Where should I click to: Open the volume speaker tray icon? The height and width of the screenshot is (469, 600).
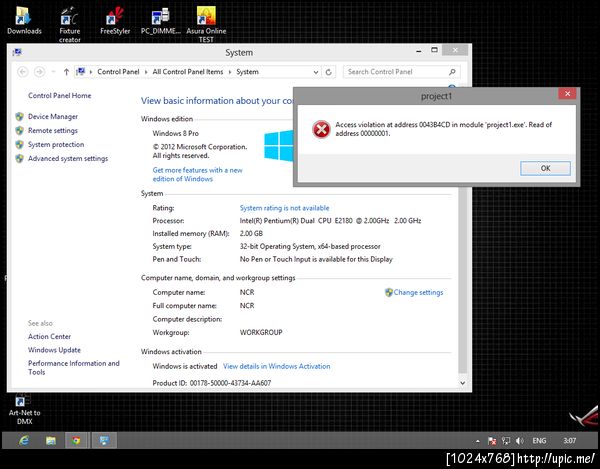[520, 441]
